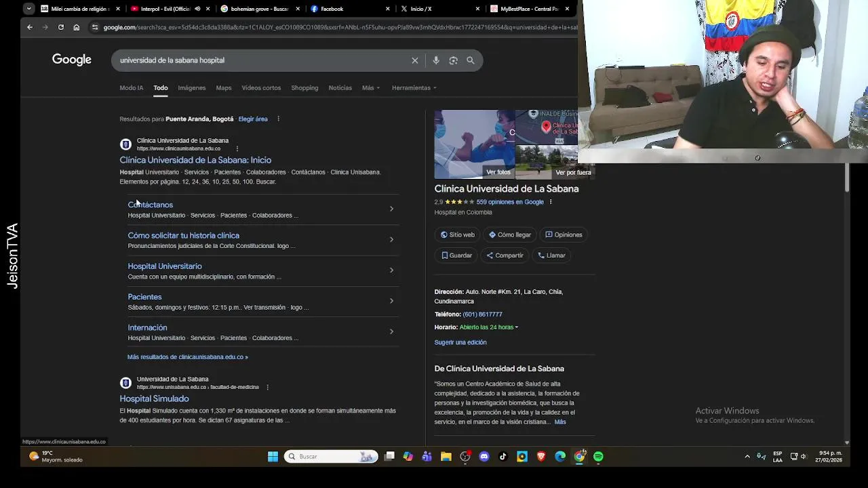
Task: Switch to the bohemian grove tab
Action: tap(260, 9)
